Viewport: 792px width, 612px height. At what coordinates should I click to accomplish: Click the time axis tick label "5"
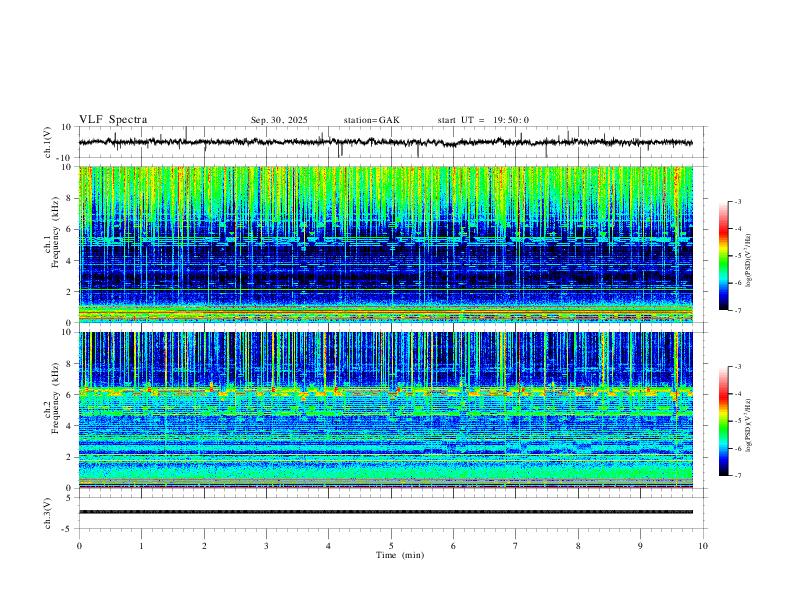click(391, 546)
